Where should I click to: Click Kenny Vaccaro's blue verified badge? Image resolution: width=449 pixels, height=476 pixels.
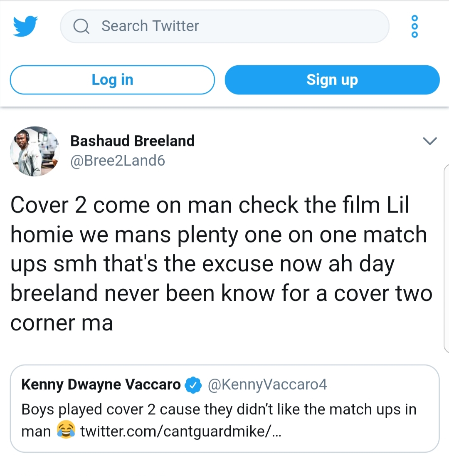click(193, 385)
